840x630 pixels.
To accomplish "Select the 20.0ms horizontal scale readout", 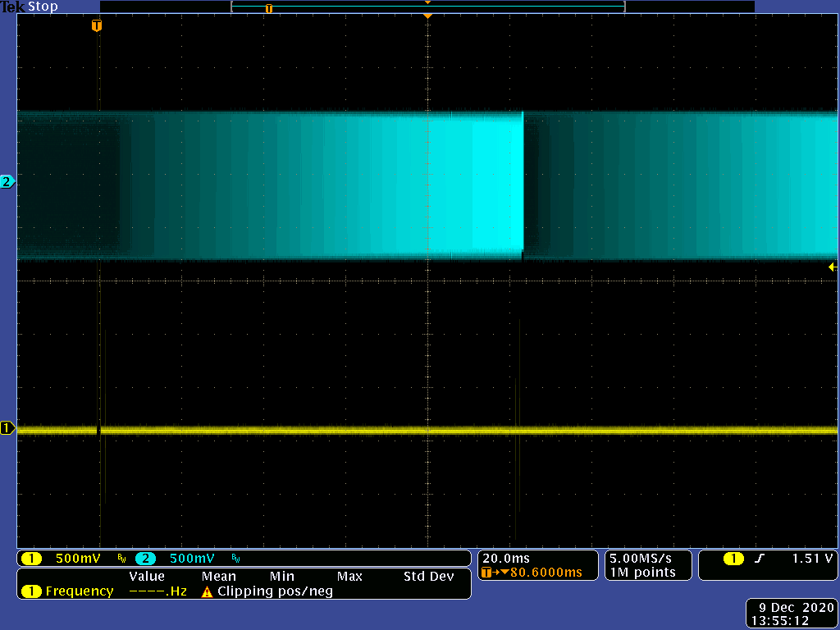I will tap(507, 558).
